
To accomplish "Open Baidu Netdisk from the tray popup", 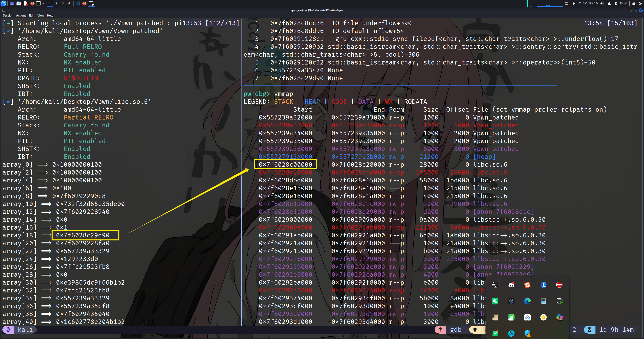I will click(x=527, y=317).
